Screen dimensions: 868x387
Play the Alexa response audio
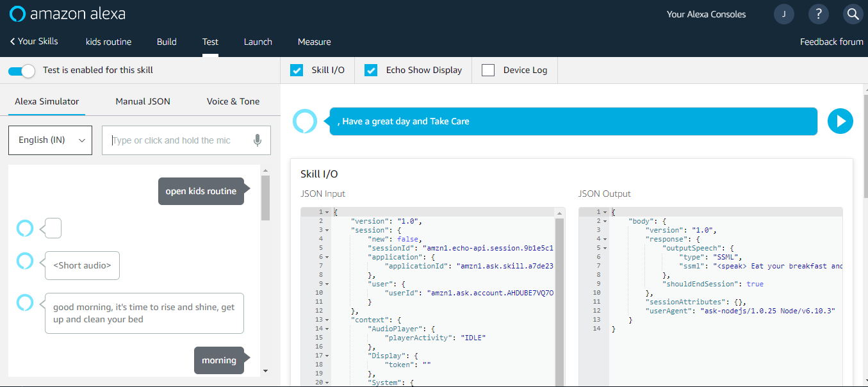coord(840,121)
